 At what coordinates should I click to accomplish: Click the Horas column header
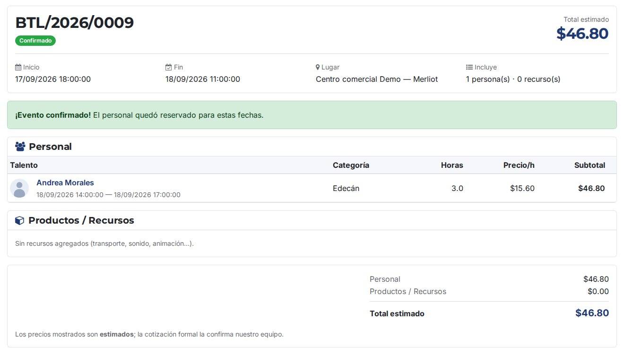pos(452,165)
